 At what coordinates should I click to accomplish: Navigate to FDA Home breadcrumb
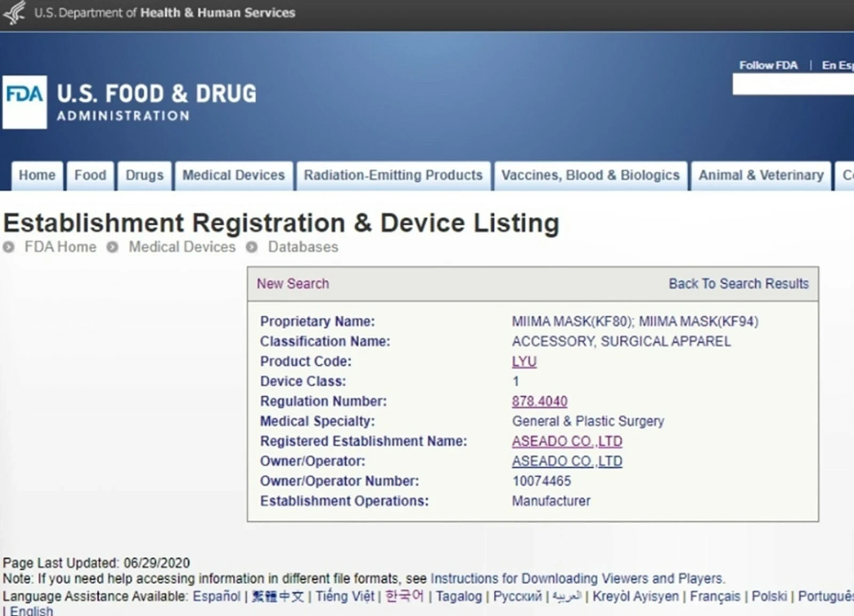60,247
